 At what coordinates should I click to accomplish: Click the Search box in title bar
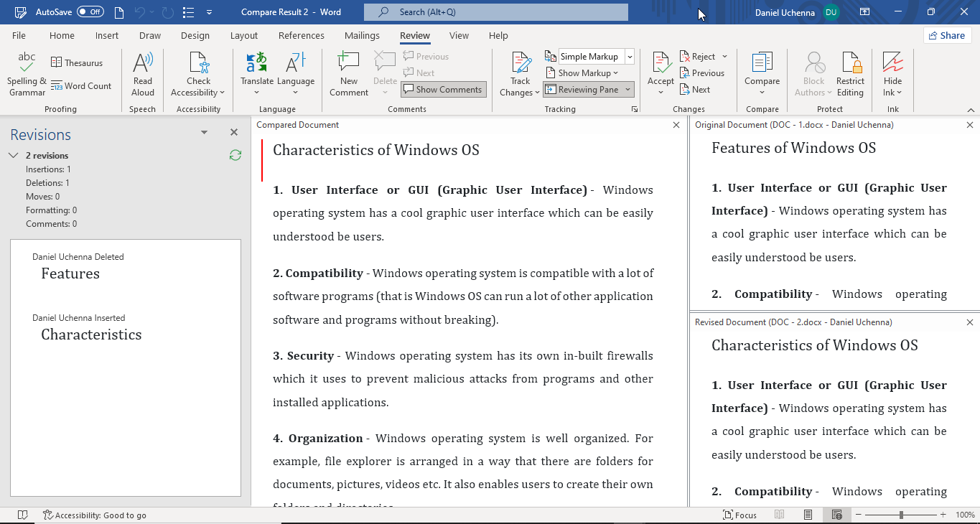pyautogui.click(x=495, y=11)
